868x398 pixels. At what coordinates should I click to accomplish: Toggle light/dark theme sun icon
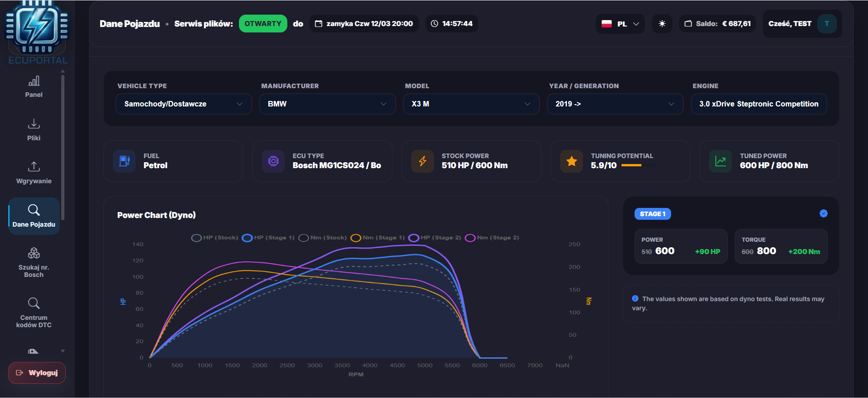(x=662, y=24)
